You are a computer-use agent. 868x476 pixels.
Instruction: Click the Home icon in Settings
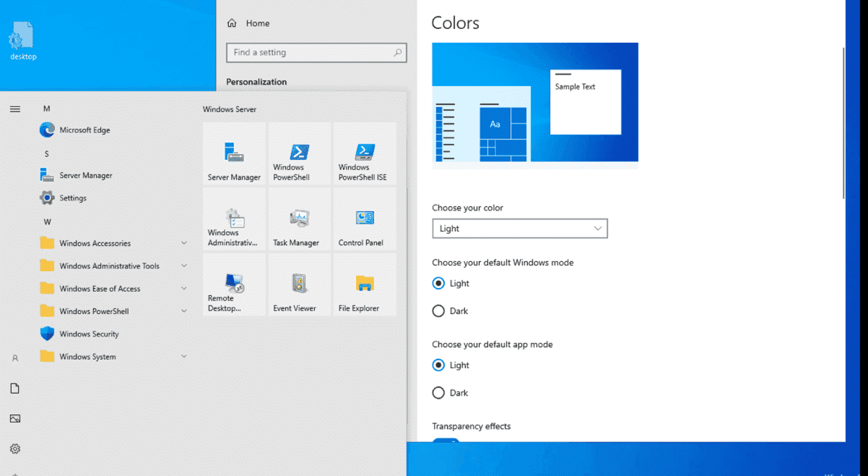point(232,23)
